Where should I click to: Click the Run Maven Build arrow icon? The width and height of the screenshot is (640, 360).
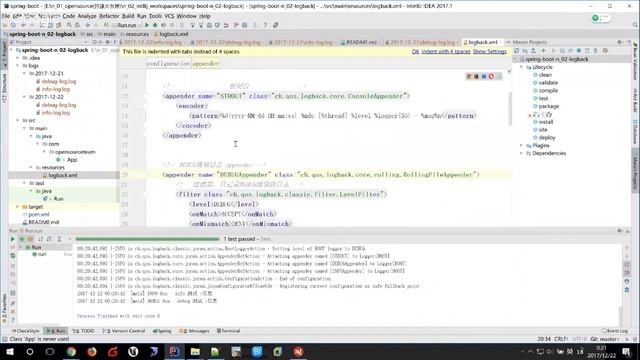coord(553,51)
